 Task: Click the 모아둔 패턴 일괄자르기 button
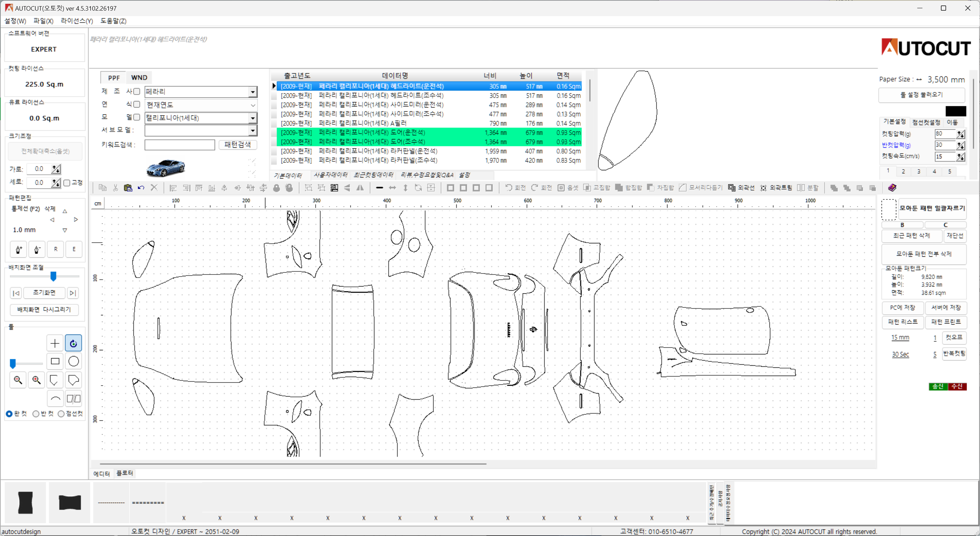click(932, 208)
